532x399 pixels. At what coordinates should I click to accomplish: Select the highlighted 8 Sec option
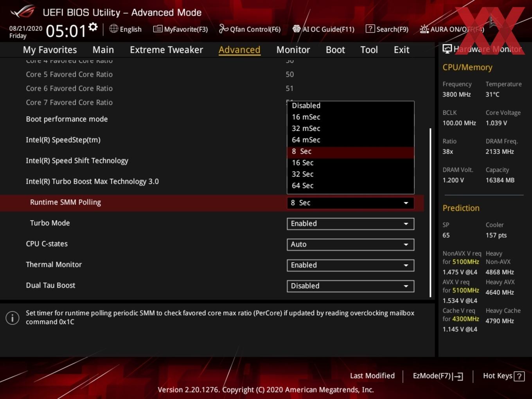350,151
